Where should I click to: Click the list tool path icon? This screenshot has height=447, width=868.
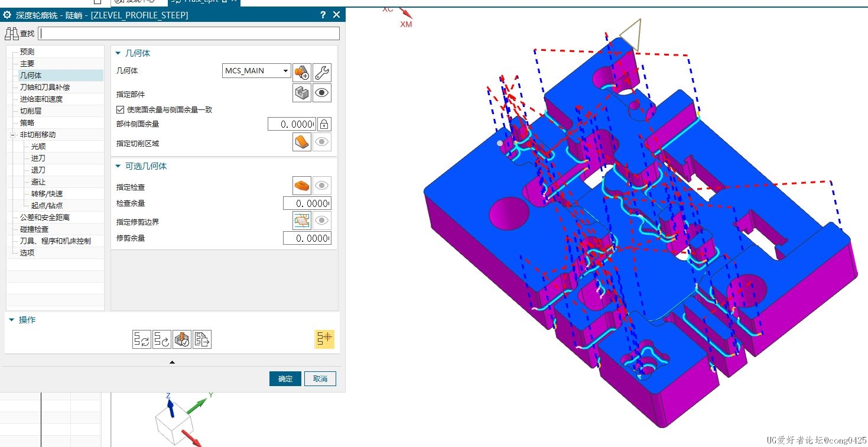click(x=202, y=339)
